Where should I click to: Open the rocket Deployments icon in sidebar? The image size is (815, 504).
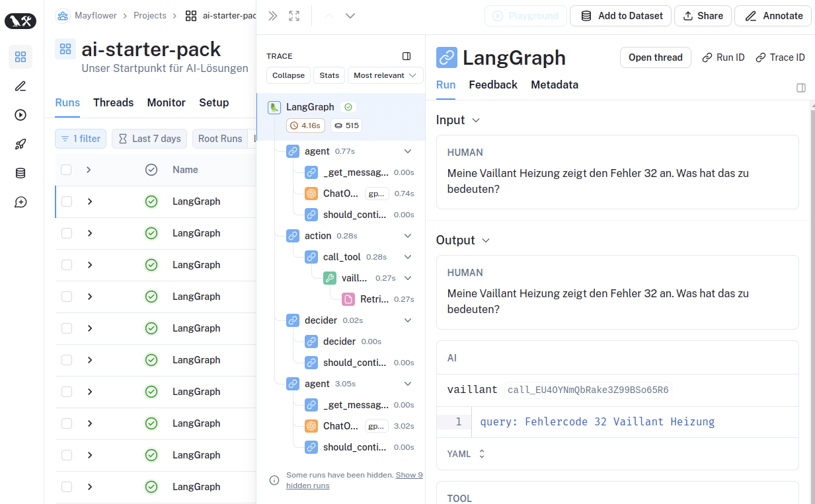20,144
